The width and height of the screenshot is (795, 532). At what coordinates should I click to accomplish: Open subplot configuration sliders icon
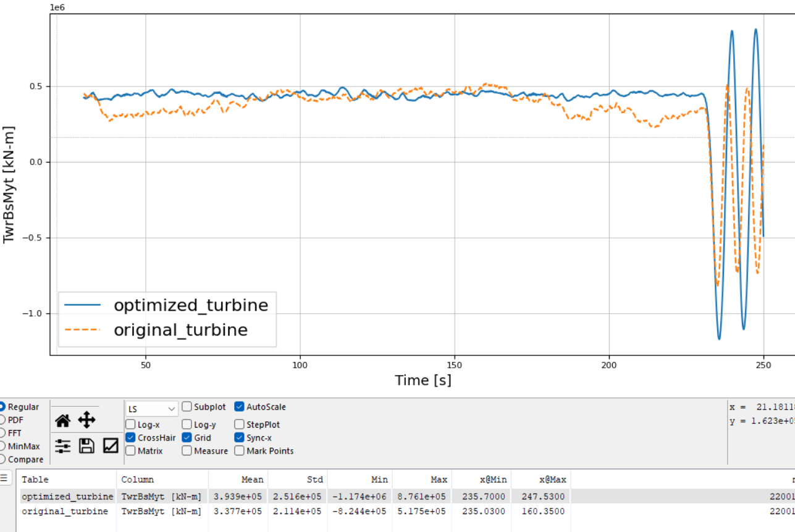point(62,445)
